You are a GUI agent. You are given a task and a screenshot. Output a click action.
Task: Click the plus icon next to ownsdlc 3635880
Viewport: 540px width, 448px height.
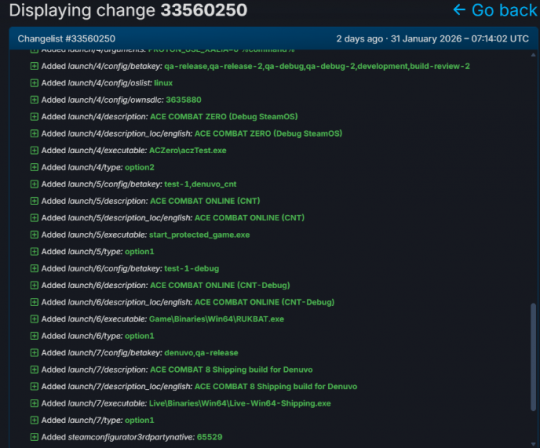coord(34,100)
